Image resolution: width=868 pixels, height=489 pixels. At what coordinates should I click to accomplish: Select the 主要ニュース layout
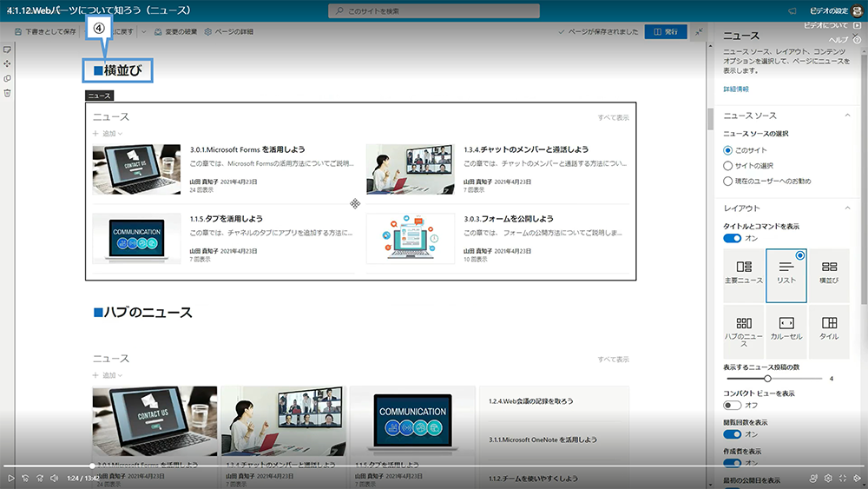pyautogui.click(x=744, y=275)
